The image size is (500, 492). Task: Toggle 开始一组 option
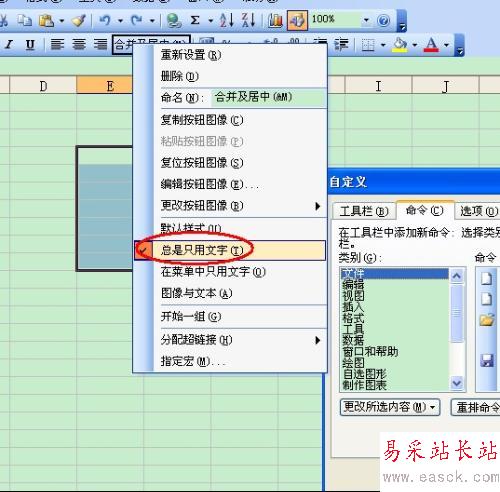click(230, 316)
